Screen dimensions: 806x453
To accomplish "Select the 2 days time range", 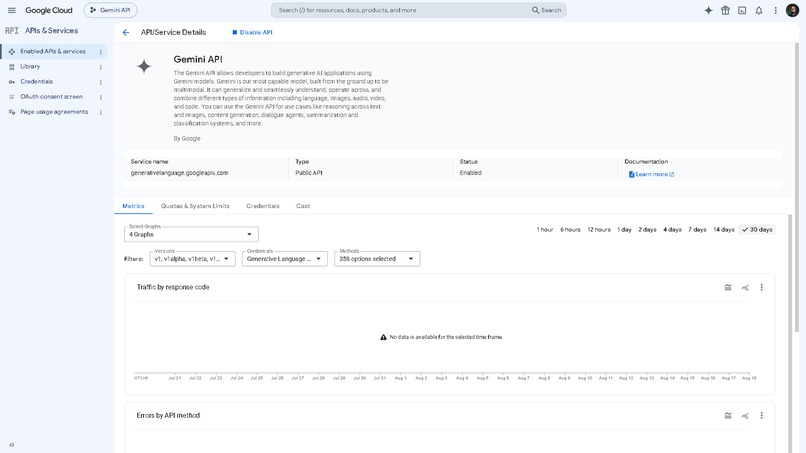I will 647,230.
